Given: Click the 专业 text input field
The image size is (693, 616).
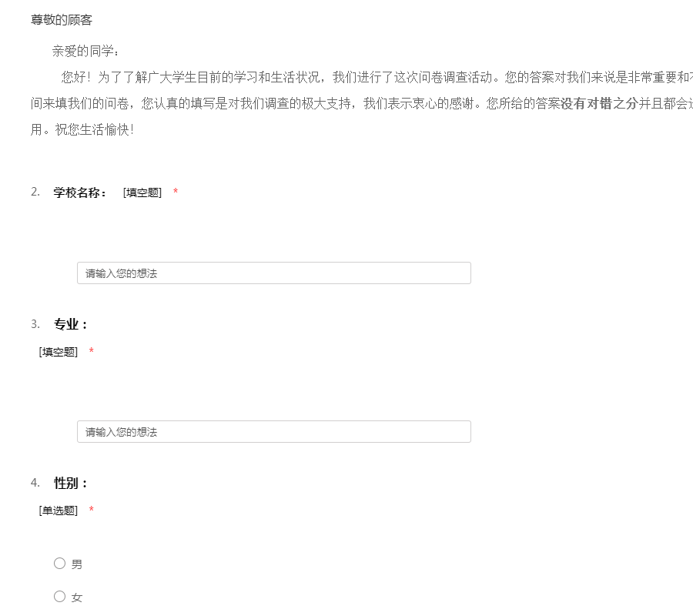Looking at the screenshot, I should pos(274,432).
